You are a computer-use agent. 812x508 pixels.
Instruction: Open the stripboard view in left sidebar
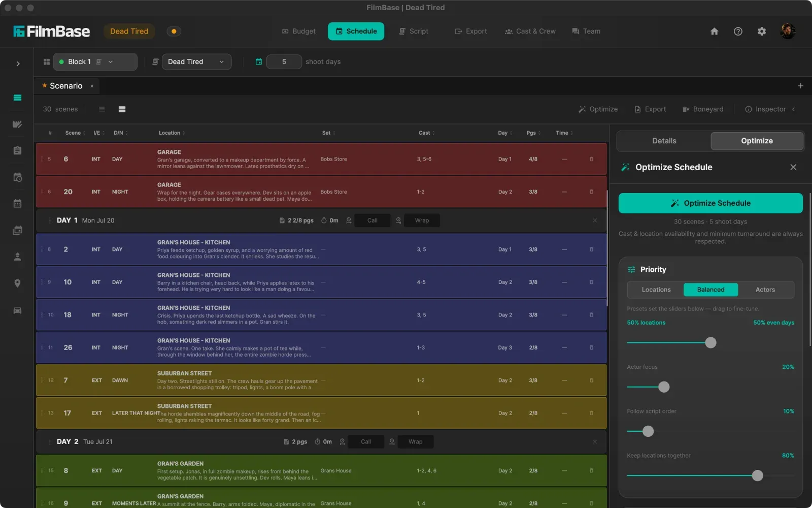click(x=17, y=98)
